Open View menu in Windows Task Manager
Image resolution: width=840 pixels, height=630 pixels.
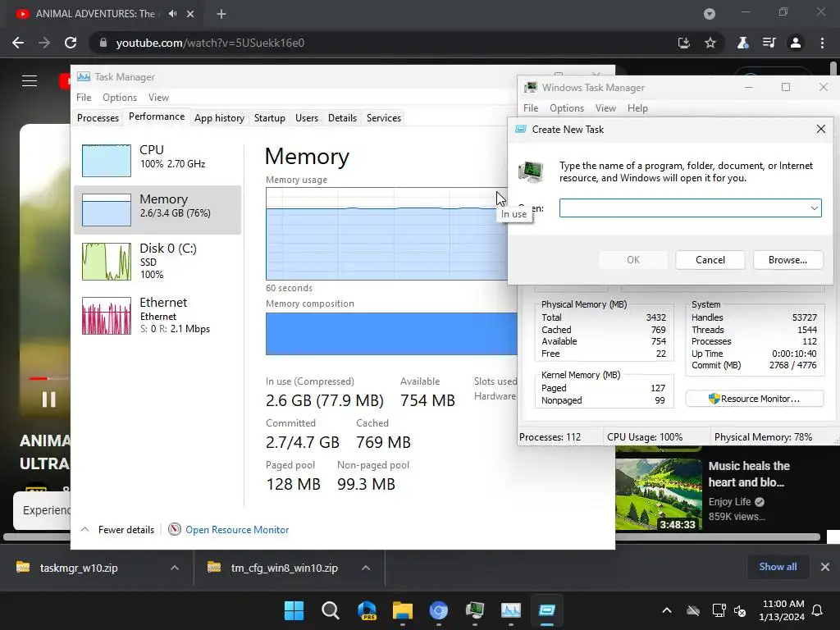(605, 108)
